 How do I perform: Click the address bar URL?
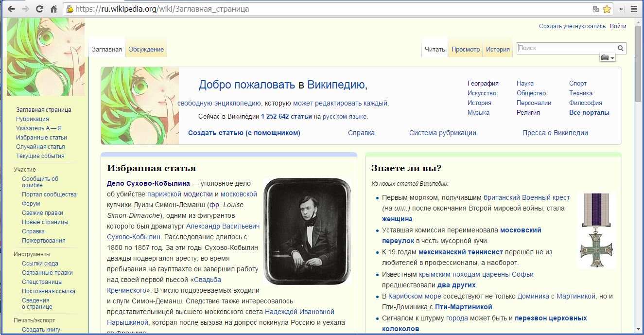tap(162, 9)
